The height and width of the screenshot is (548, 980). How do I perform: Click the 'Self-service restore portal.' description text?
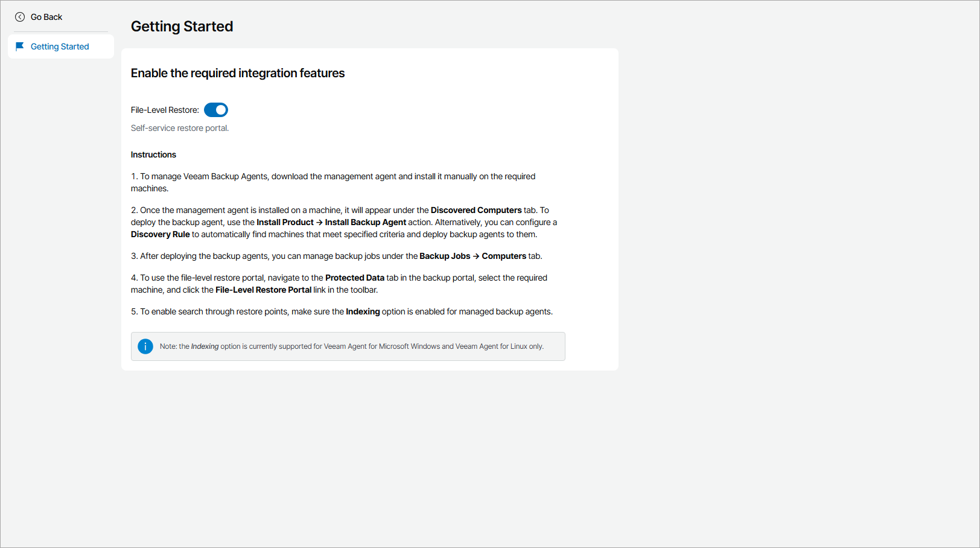click(180, 128)
